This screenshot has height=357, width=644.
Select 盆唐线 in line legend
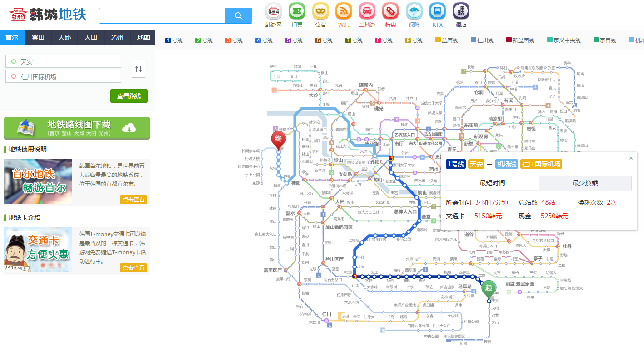click(447, 40)
